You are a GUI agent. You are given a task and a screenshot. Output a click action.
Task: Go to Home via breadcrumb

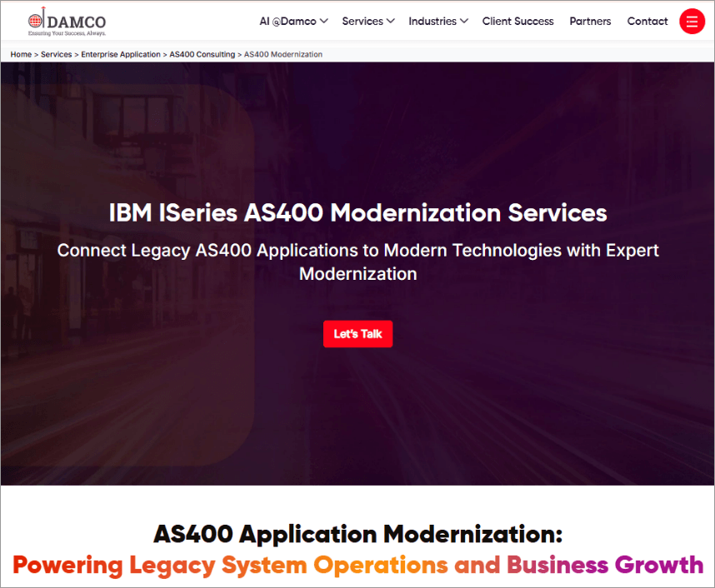pyautogui.click(x=21, y=54)
